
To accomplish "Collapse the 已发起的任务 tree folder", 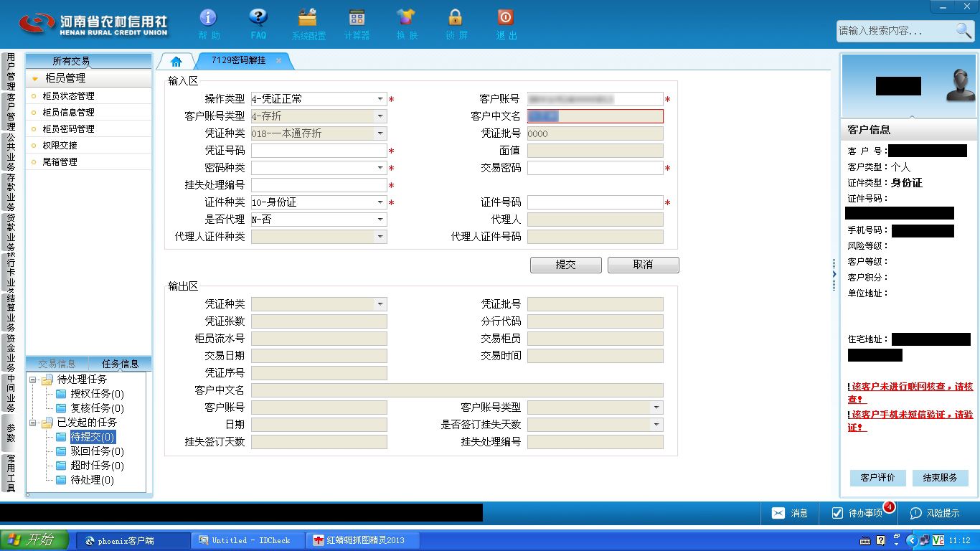I will click(32, 423).
